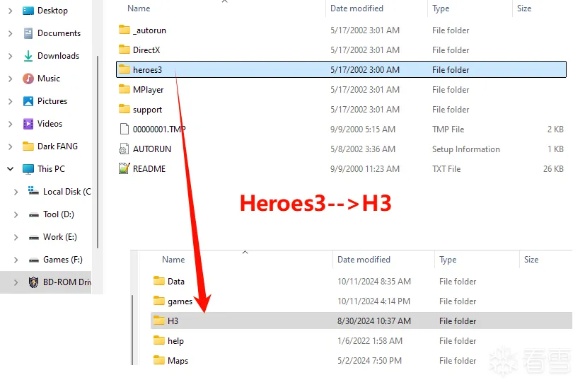Click the AUTORUN setup information file icon
This screenshot has width=585, height=392.
pyautogui.click(x=124, y=149)
